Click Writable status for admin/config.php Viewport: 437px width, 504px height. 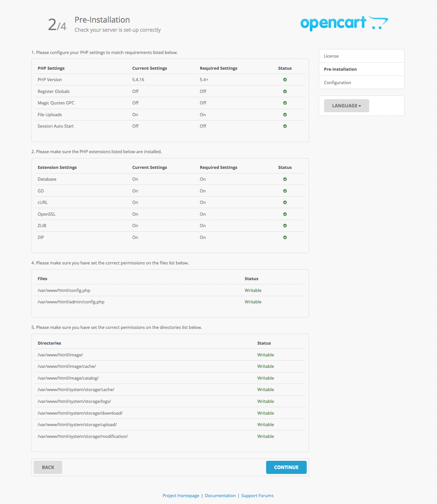pyautogui.click(x=253, y=302)
